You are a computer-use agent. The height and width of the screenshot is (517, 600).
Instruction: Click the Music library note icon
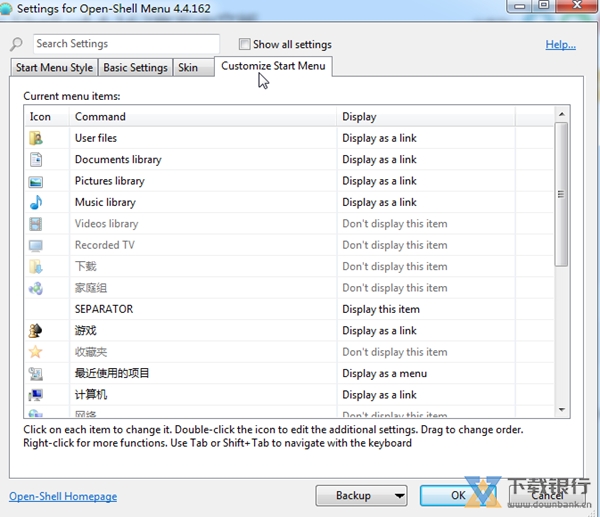tap(36, 202)
